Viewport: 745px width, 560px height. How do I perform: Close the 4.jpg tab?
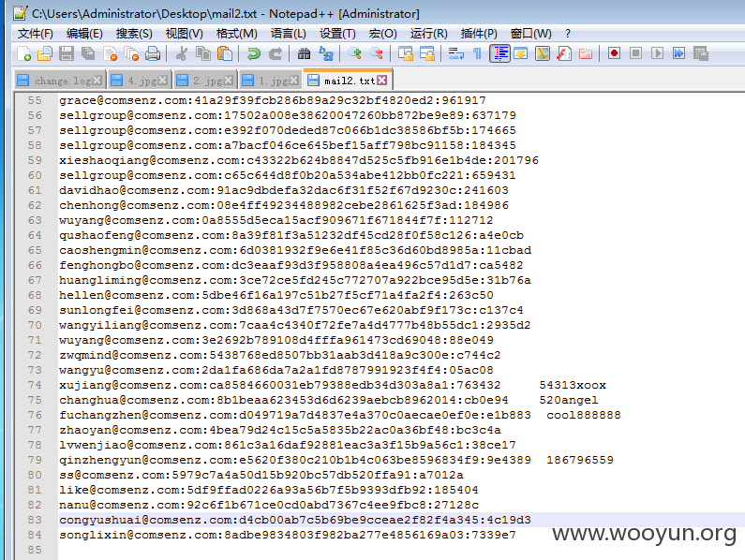pyautogui.click(x=162, y=81)
